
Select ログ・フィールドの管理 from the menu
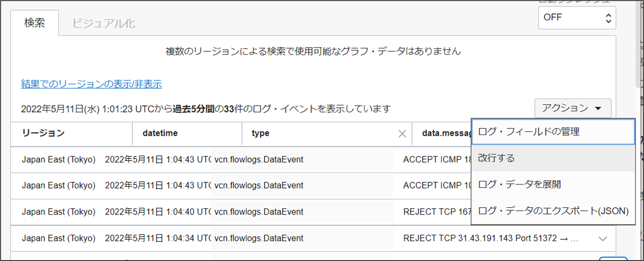point(552,132)
